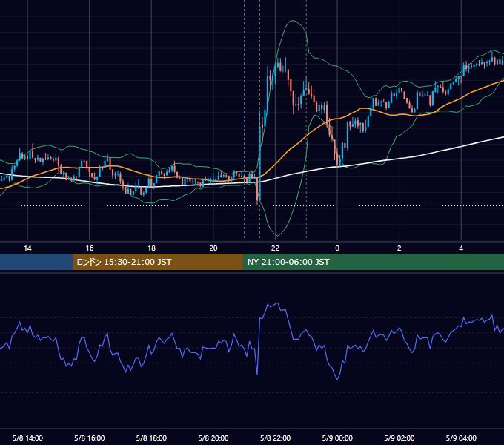The image size is (504, 445).
Task: Click the oscillator peak near 22:00
Action: (277, 303)
